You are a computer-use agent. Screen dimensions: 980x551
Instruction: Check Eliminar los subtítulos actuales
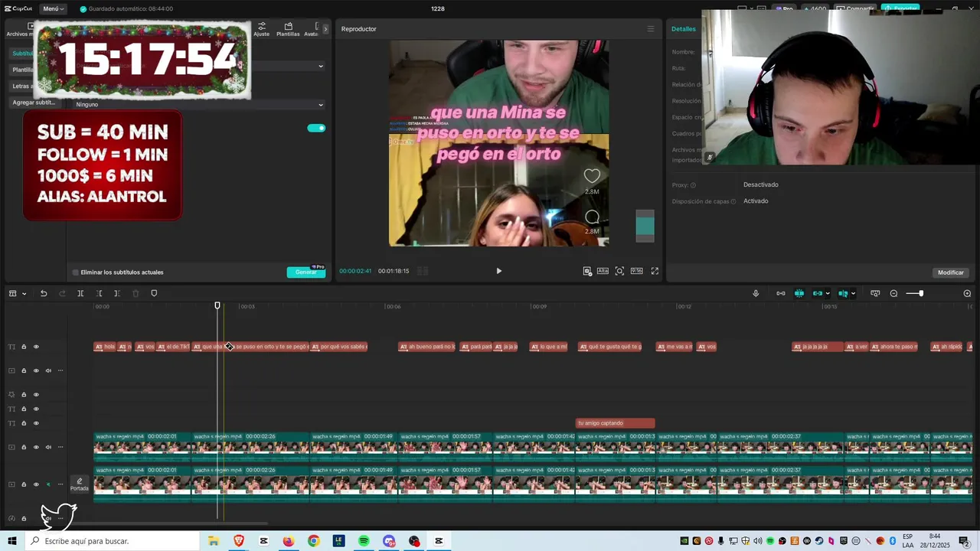75,272
